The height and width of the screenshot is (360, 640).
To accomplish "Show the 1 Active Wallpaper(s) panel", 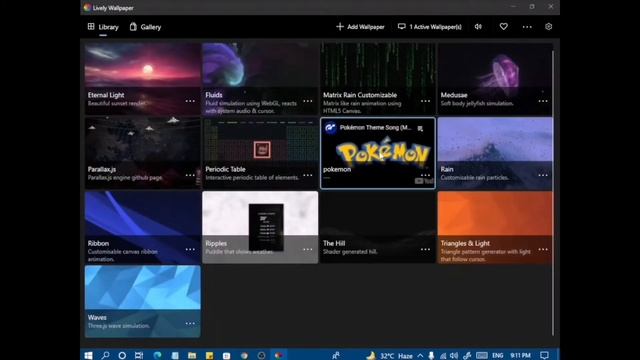I will point(430,27).
